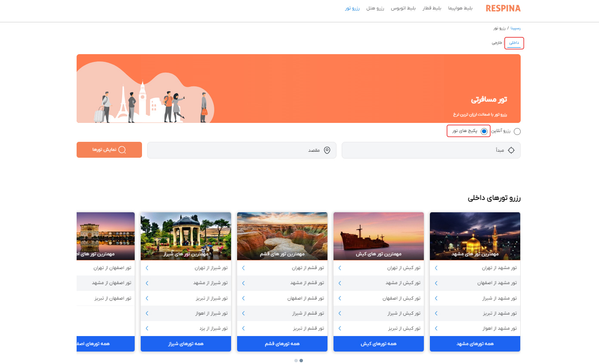
Task: Expand the chevron next to تور قشم از تبریز
Action: (243, 328)
